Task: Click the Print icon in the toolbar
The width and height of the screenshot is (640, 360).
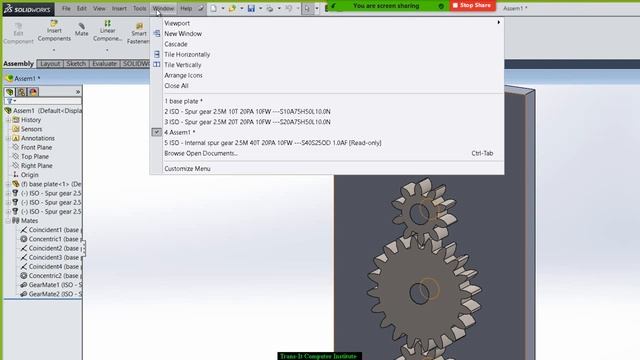Action: tap(270, 8)
